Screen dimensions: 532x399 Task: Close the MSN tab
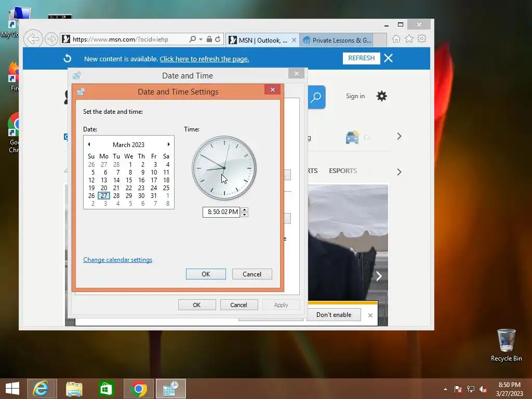[x=294, y=40]
